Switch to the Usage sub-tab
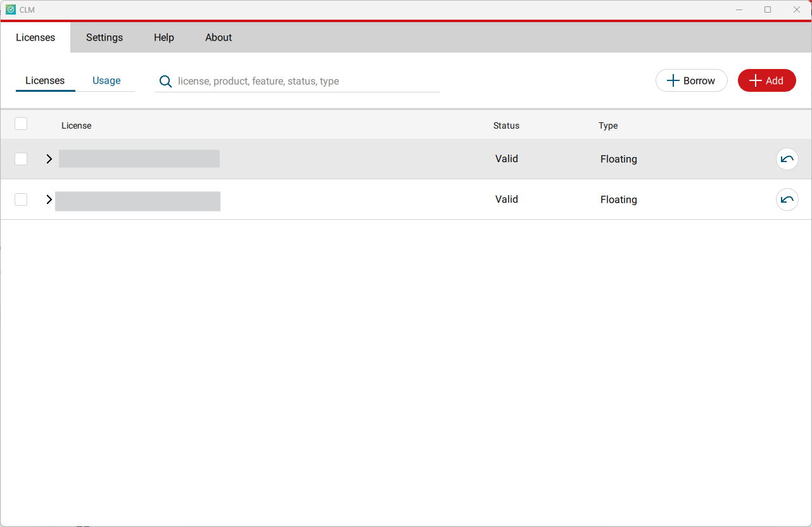812x527 pixels. [106, 80]
